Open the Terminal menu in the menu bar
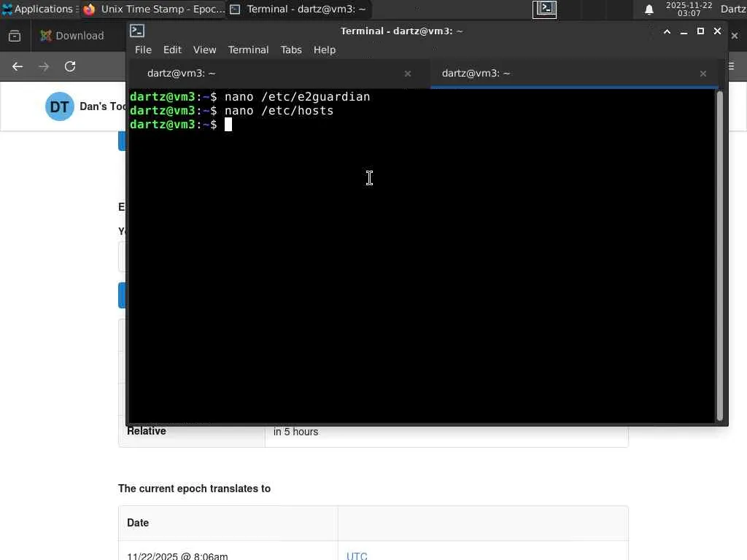Image resolution: width=747 pixels, height=560 pixels. [x=248, y=50]
